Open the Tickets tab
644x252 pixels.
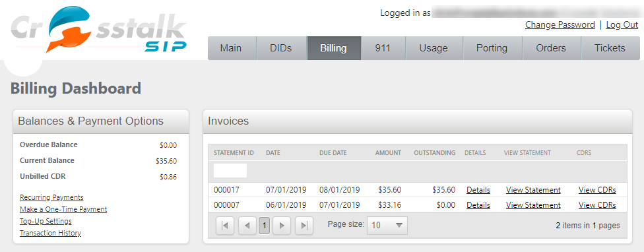pos(610,48)
